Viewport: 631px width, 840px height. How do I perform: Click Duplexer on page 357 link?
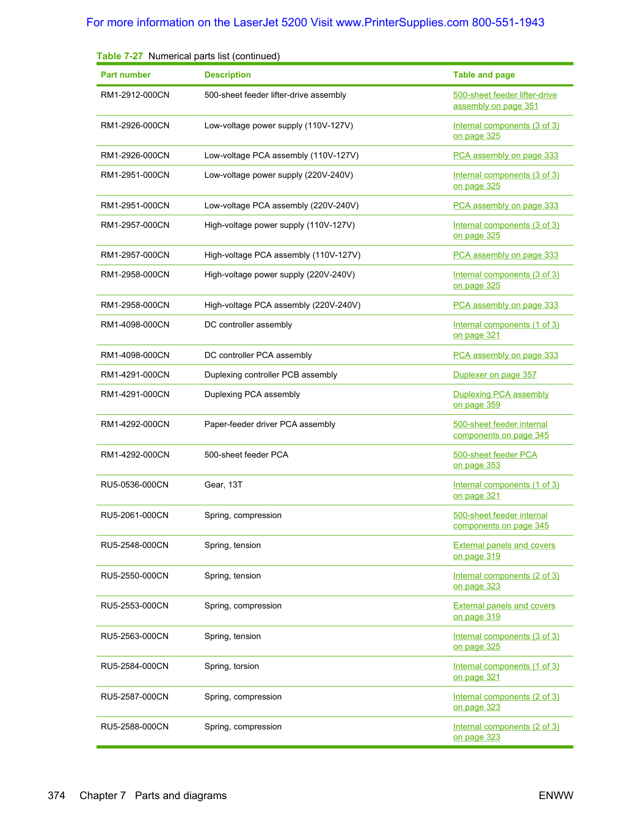(x=495, y=374)
